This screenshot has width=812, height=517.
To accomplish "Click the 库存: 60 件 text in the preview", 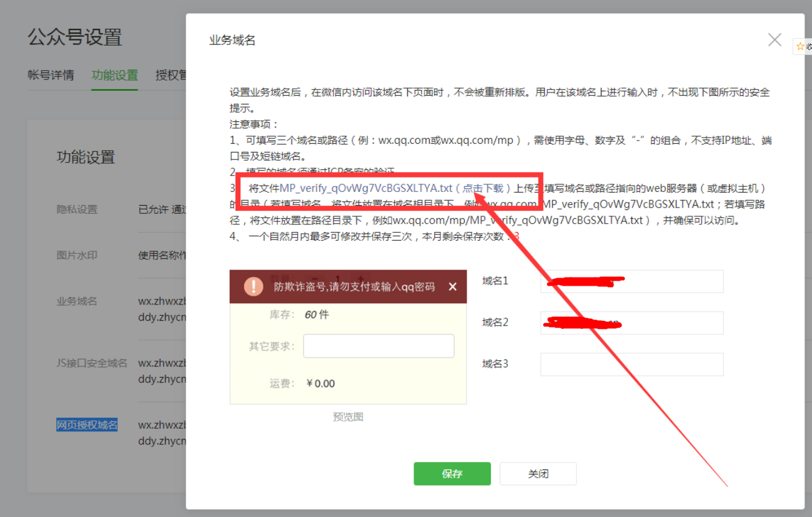I will point(299,314).
